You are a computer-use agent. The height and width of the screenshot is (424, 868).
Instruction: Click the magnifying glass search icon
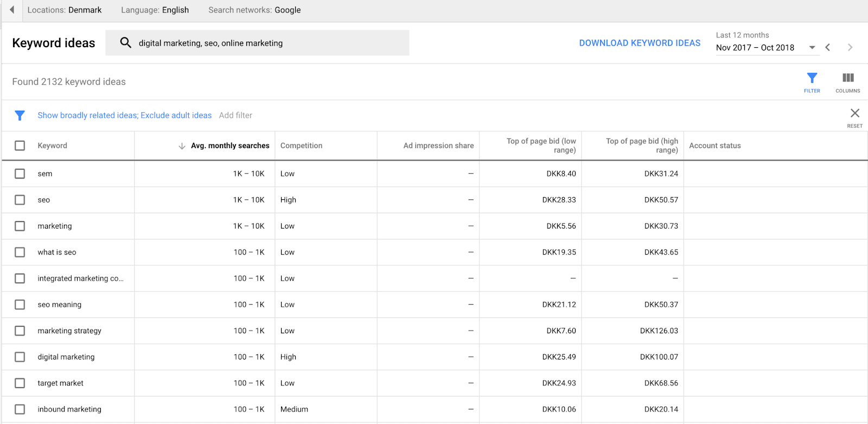tap(125, 43)
